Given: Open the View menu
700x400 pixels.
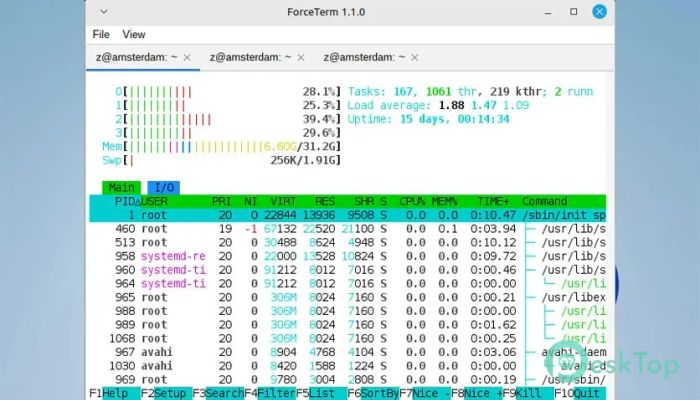Looking at the screenshot, I should click(134, 34).
